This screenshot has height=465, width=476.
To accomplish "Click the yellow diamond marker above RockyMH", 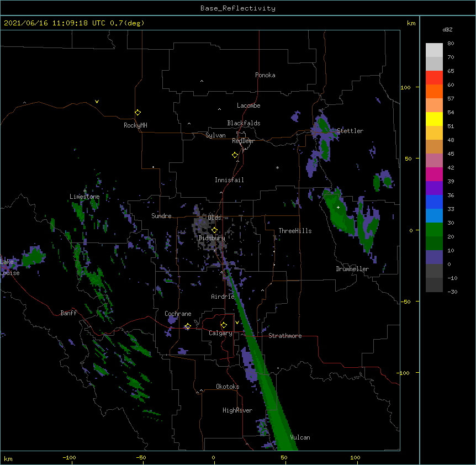I will (138, 113).
